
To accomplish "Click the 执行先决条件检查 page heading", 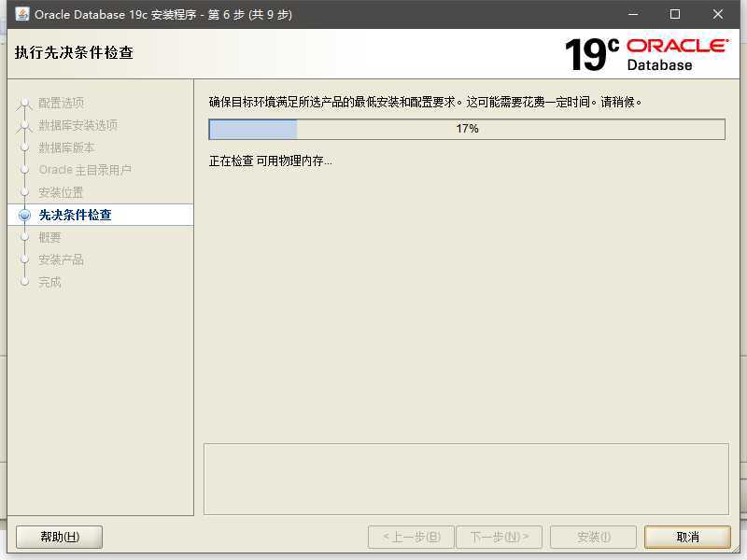I will click(74, 52).
